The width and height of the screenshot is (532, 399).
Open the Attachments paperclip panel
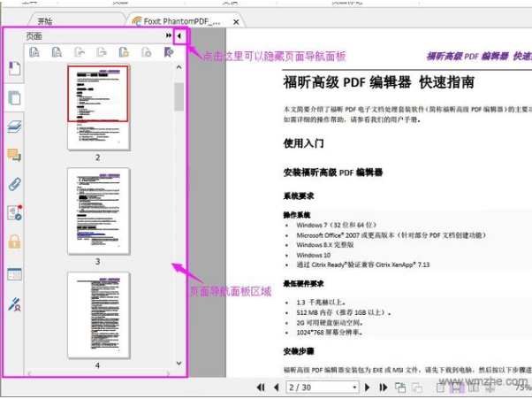[x=14, y=184]
